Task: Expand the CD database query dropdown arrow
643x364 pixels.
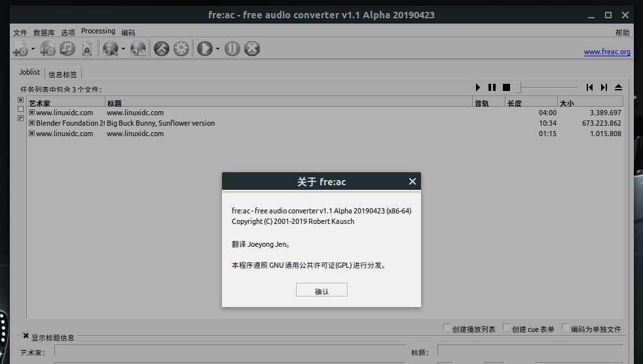Action: coord(123,49)
